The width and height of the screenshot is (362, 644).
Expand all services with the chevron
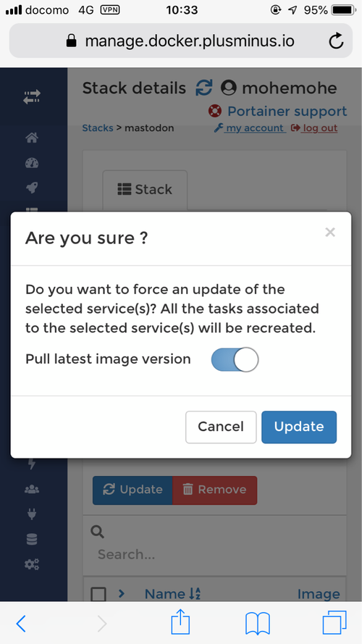click(122, 593)
